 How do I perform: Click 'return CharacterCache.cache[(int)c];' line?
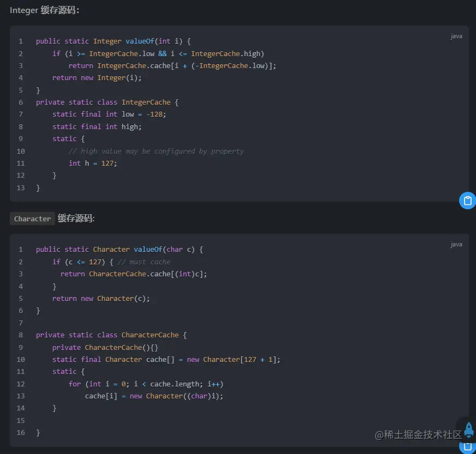tap(134, 274)
